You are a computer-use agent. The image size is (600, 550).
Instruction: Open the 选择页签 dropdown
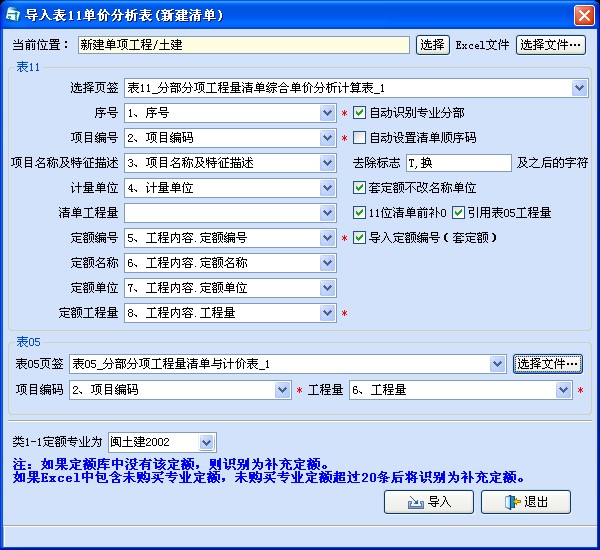point(579,88)
